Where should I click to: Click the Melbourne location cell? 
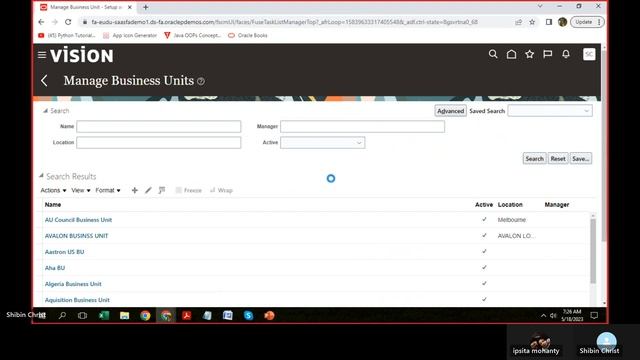point(512,220)
